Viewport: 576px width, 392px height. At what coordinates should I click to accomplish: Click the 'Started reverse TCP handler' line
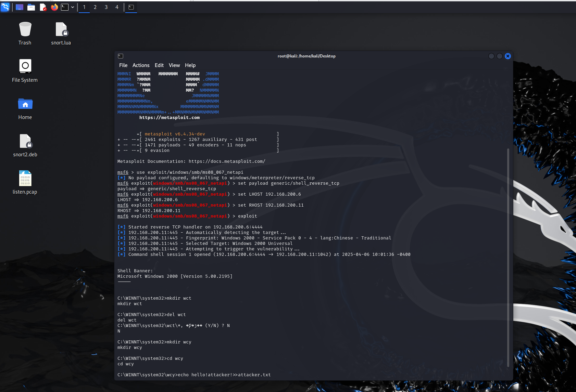[x=190, y=227]
